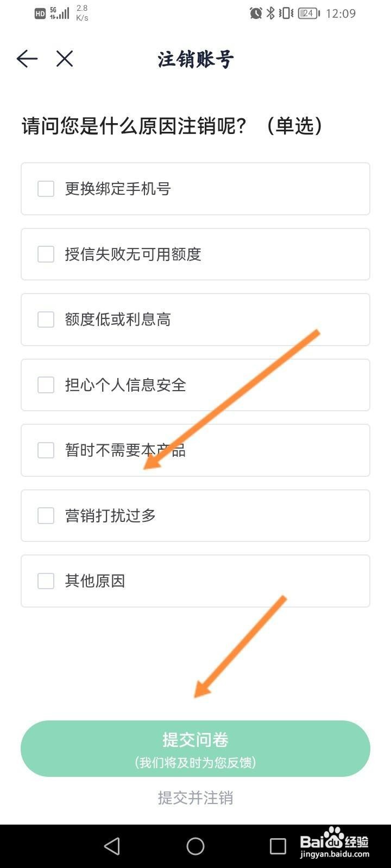391x868 pixels.
Task: Tap Android home circle button
Action: click(x=195, y=846)
